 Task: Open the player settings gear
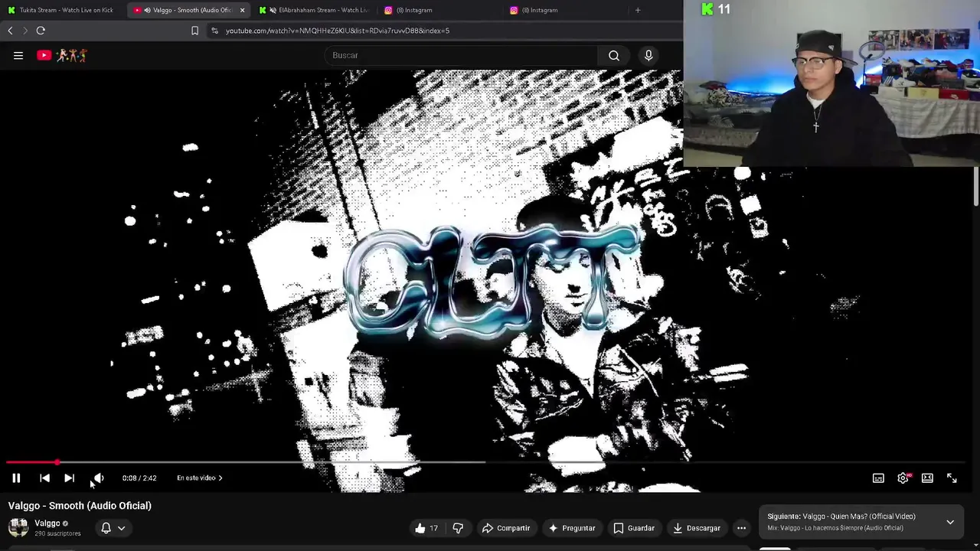coord(903,478)
